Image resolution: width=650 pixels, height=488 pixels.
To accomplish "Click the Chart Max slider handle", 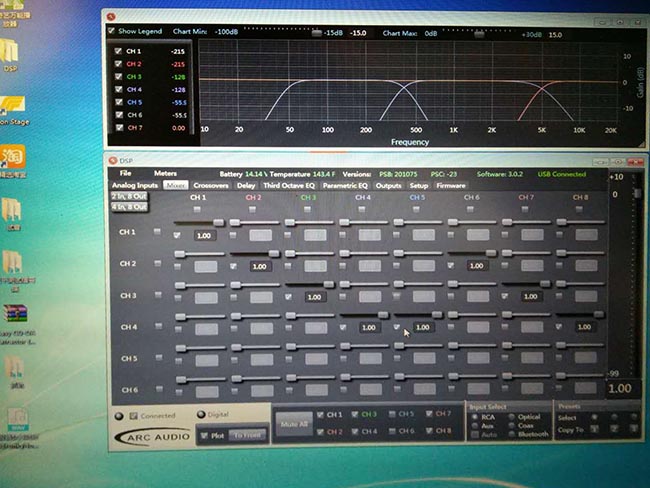I will [x=480, y=32].
